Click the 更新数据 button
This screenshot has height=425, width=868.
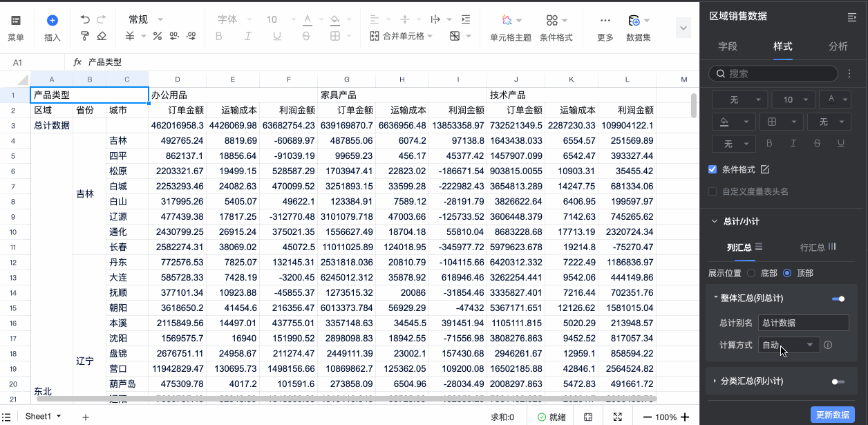pyautogui.click(x=833, y=415)
